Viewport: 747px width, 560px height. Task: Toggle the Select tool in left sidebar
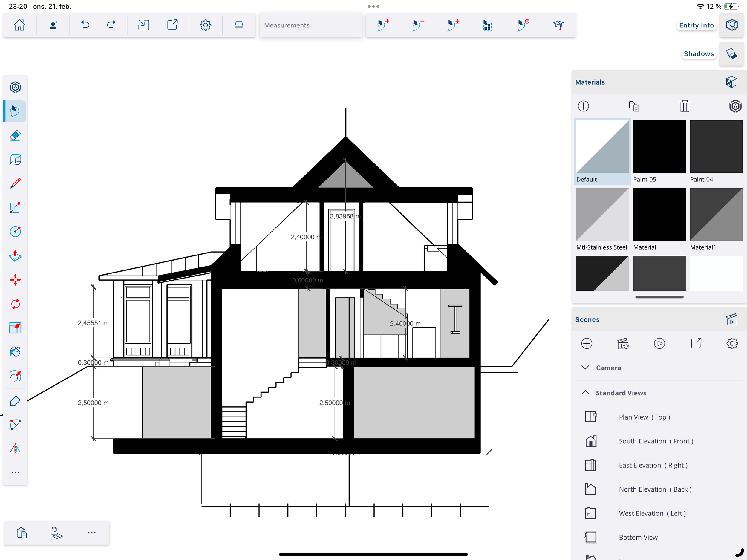click(x=15, y=111)
